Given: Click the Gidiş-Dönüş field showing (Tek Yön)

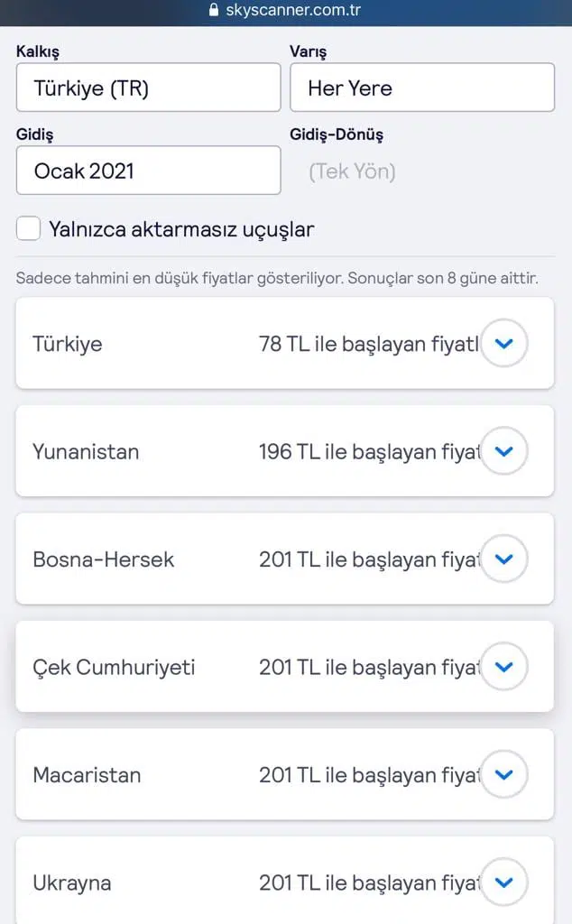Looking at the screenshot, I should pos(352,171).
